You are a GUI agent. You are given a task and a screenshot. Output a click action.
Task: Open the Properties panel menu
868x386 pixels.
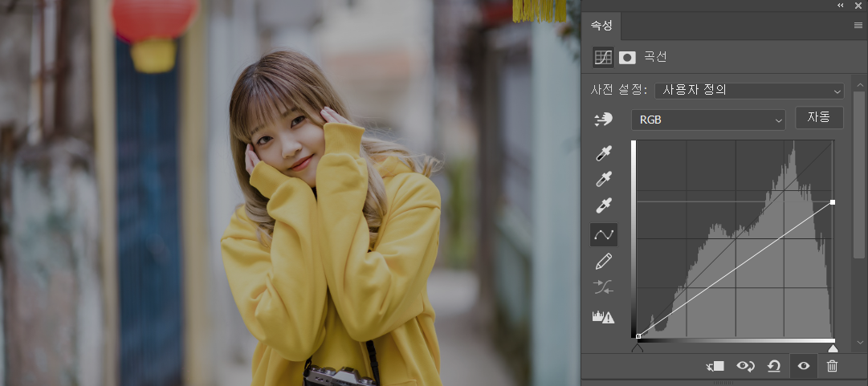pos(858,26)
